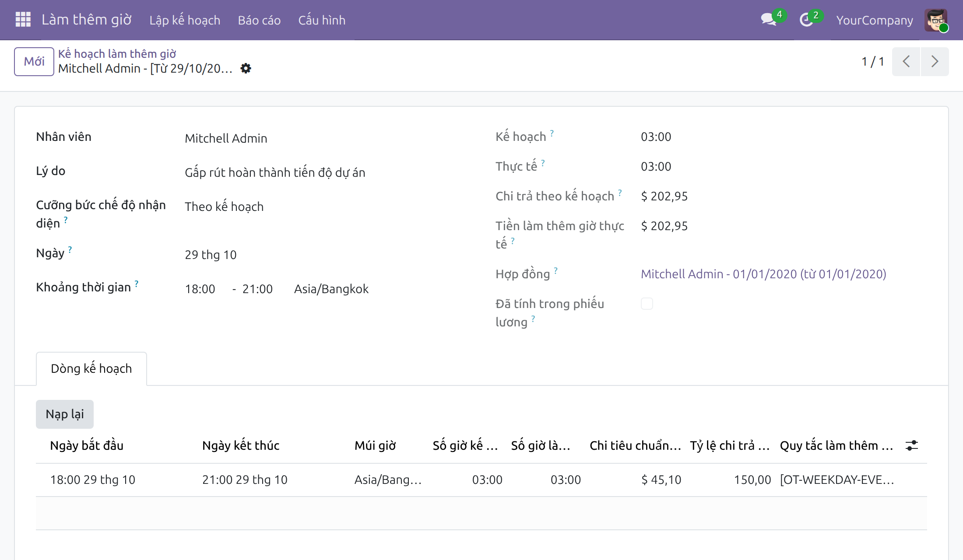Open Lập kế hoạch menu

pos(185,20)
